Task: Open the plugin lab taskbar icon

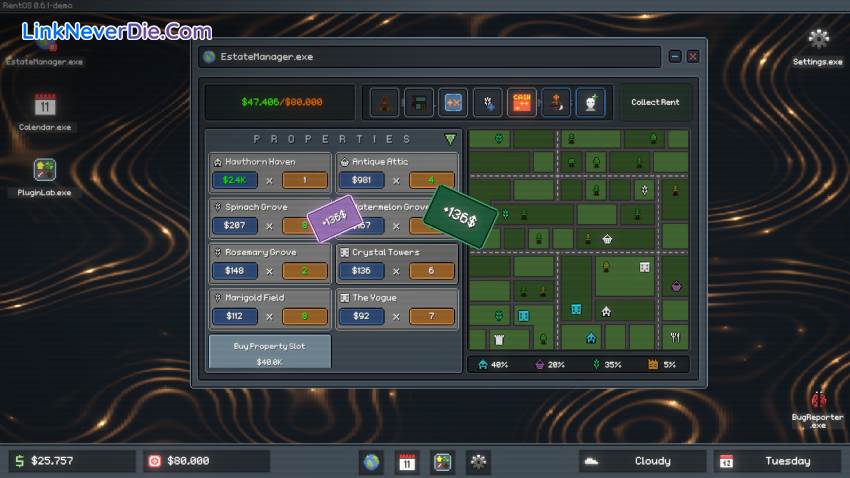Action: pos(443,461)
